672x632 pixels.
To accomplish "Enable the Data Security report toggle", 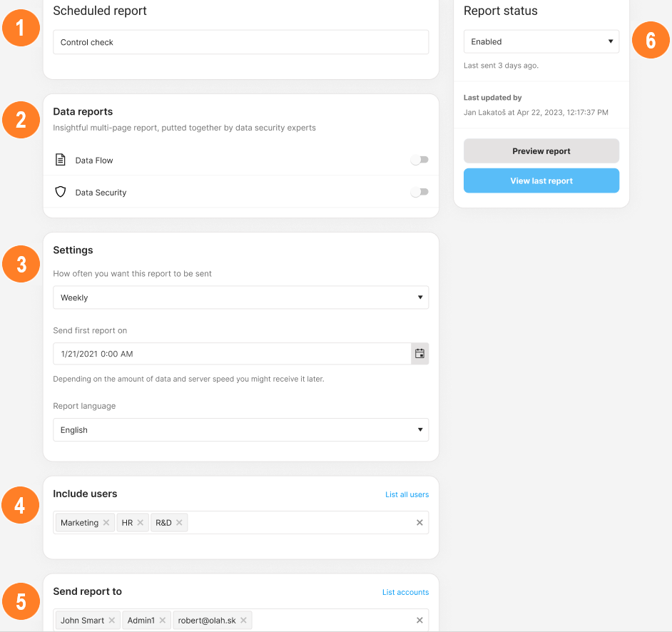I will point(419,193).
